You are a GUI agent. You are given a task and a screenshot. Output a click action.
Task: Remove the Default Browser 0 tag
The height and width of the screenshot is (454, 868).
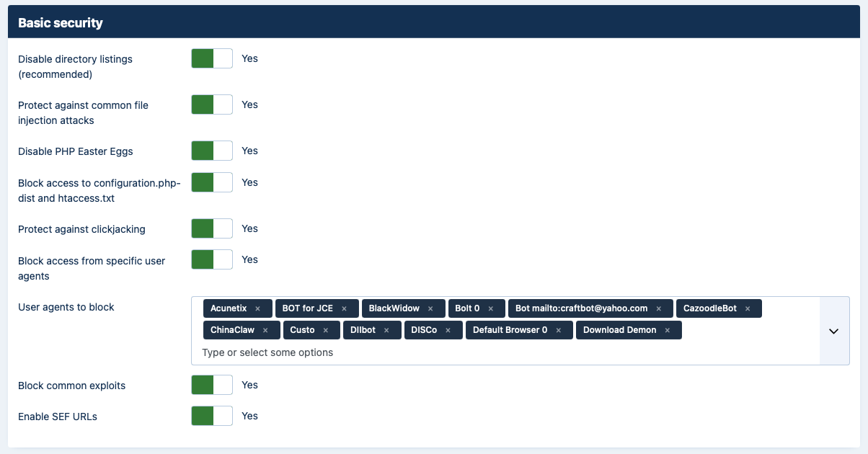click(559, 330)
